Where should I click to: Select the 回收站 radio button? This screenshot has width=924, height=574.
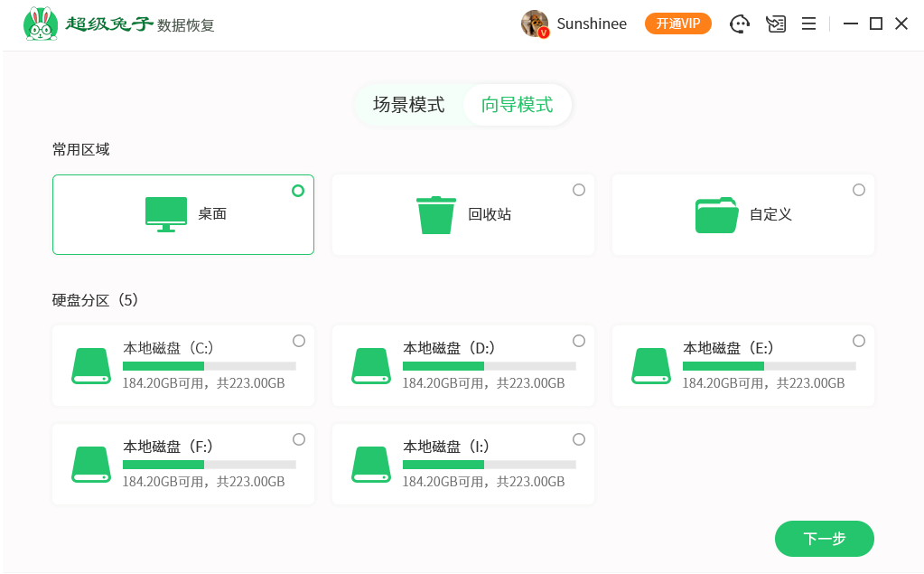coord(578,190)
